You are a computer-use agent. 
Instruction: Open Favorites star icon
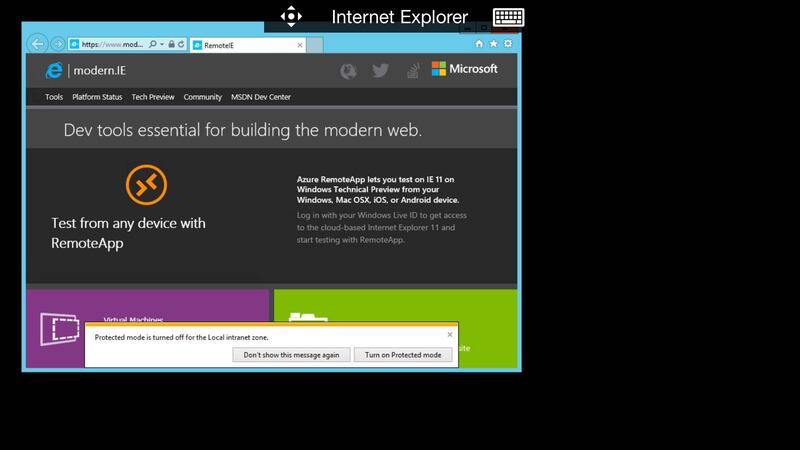(x=493, y=44)
